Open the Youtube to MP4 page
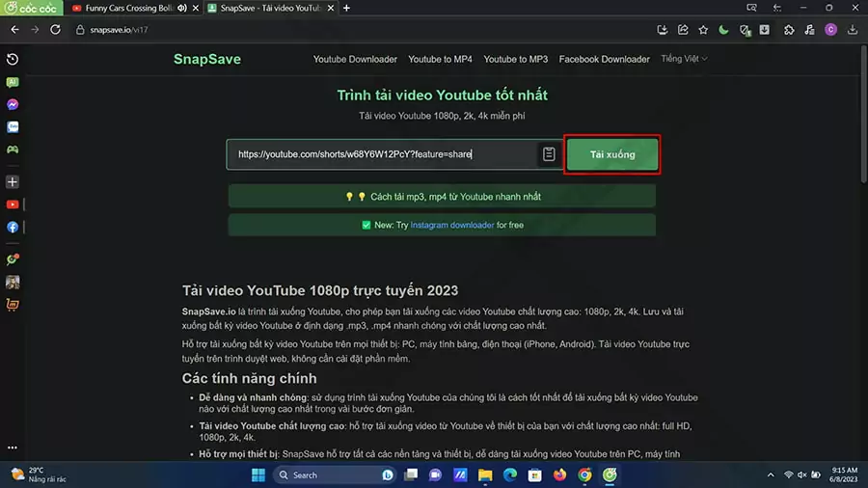Screen dimensions: 868x488 pos(440,59)
